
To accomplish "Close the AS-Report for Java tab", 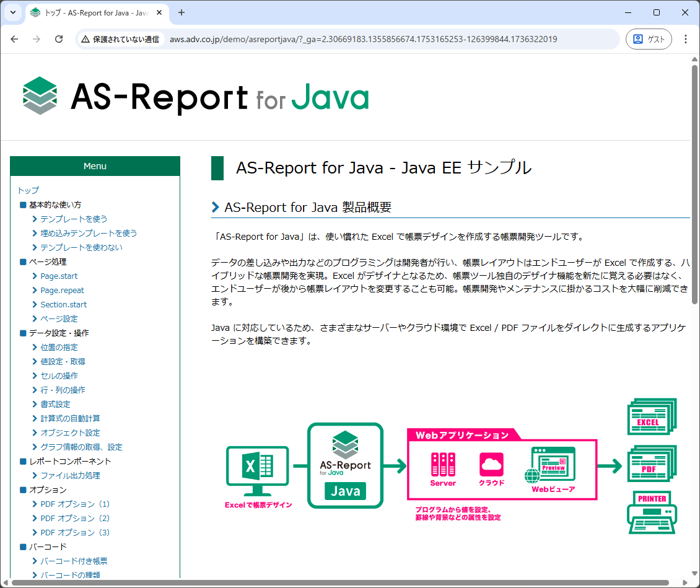I will 159,12.
